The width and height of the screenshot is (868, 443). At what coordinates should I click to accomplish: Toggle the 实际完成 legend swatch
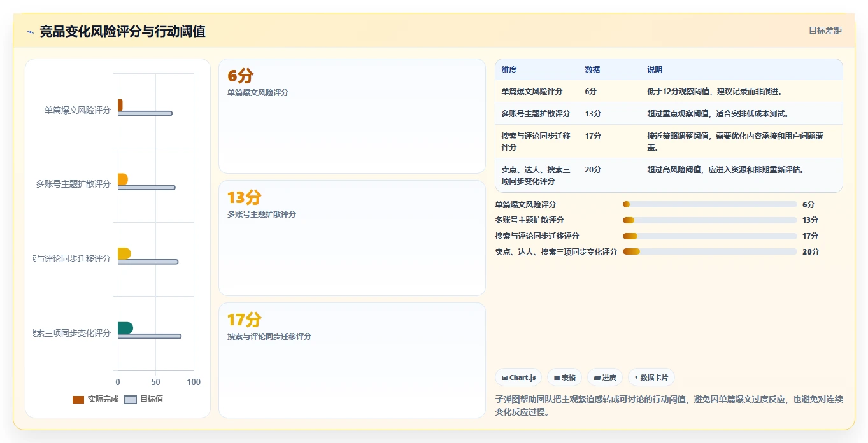pyautogui.click(x=78, y=400)
